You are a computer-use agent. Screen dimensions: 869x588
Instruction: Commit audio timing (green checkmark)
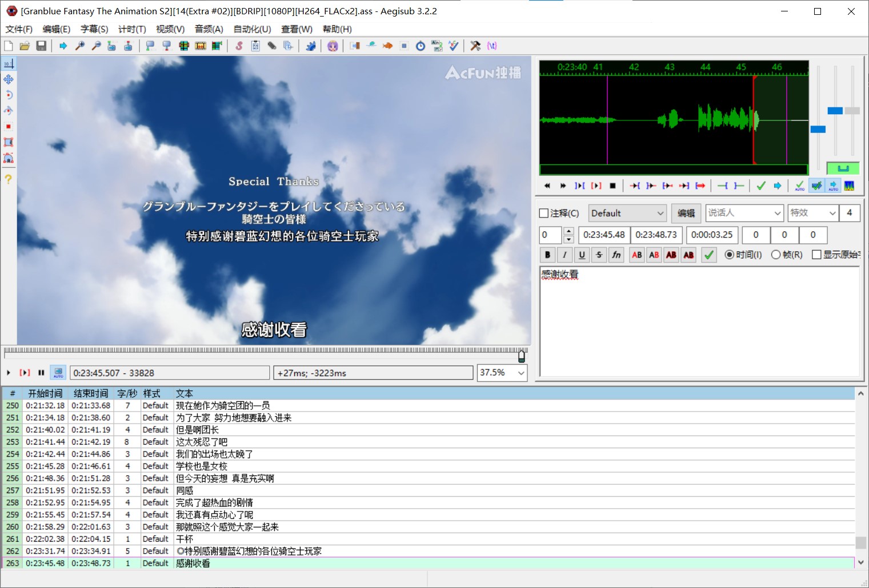coord(761,186)
